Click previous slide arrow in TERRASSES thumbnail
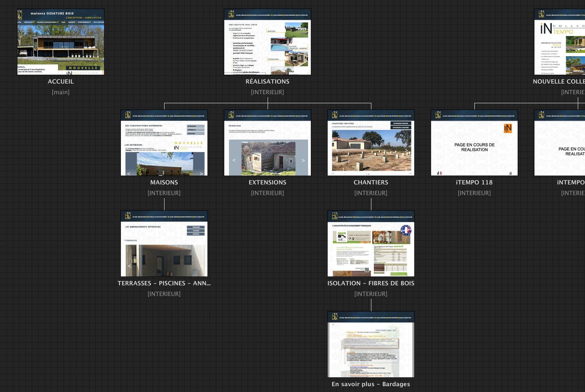Image resolution: width=585 pixels, height=392 pixels. pos(129,266)
